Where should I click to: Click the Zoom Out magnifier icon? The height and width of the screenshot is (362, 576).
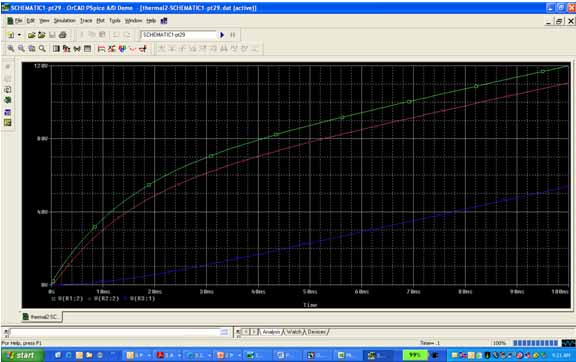pyautogui.click(x=21, y=49)
